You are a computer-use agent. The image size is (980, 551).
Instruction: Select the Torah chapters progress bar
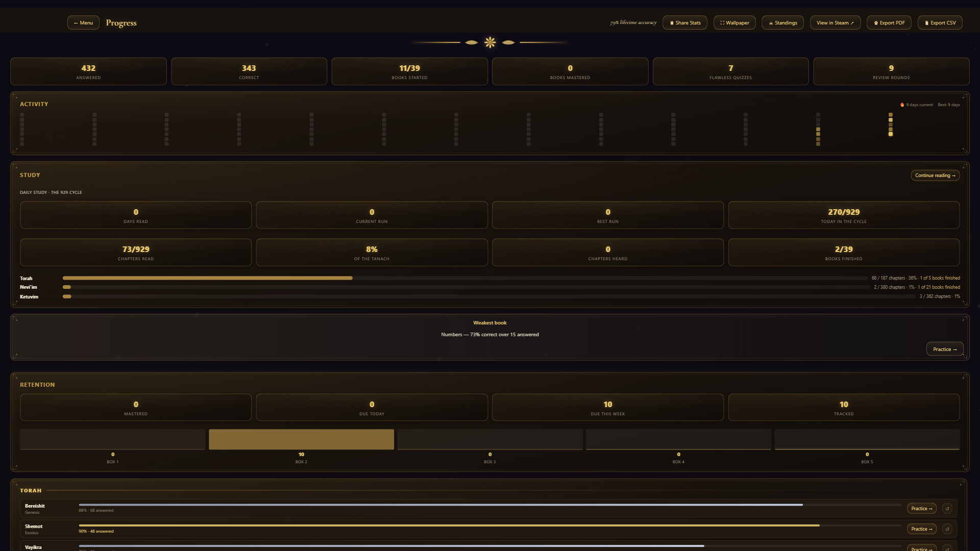[465, 278]
